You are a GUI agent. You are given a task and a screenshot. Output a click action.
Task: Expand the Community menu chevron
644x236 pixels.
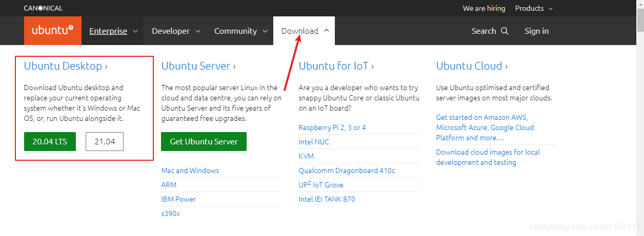click(x=265, y=31)
